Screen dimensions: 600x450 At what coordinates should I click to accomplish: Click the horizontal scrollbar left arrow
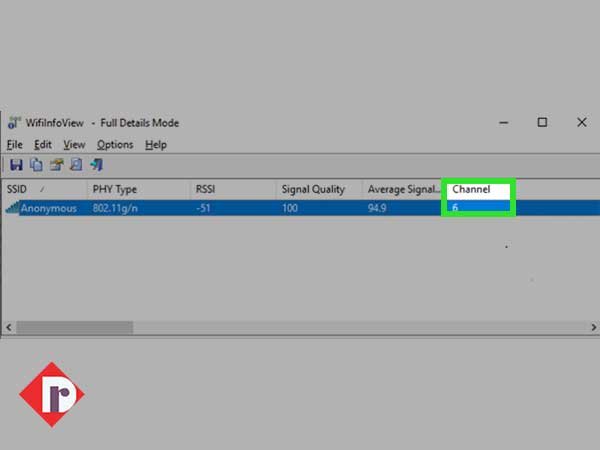[9, 328]
